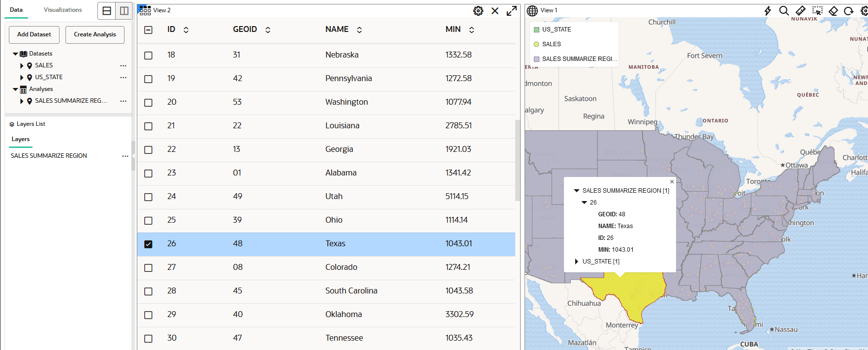Click the lightning bolt actions icon
Screen dimensions: 868x350
(x=768, y=11)
